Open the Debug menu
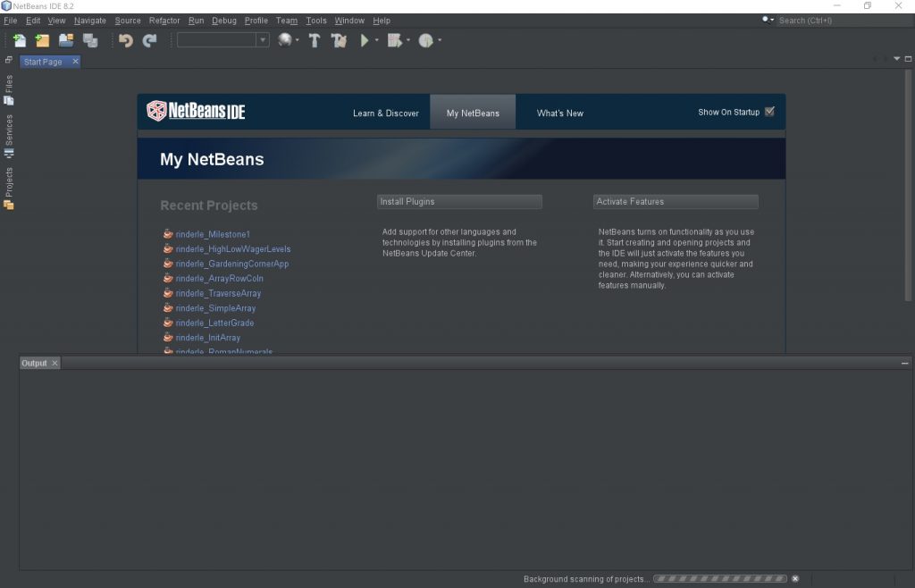915x588 pixels. coord(224,21)
